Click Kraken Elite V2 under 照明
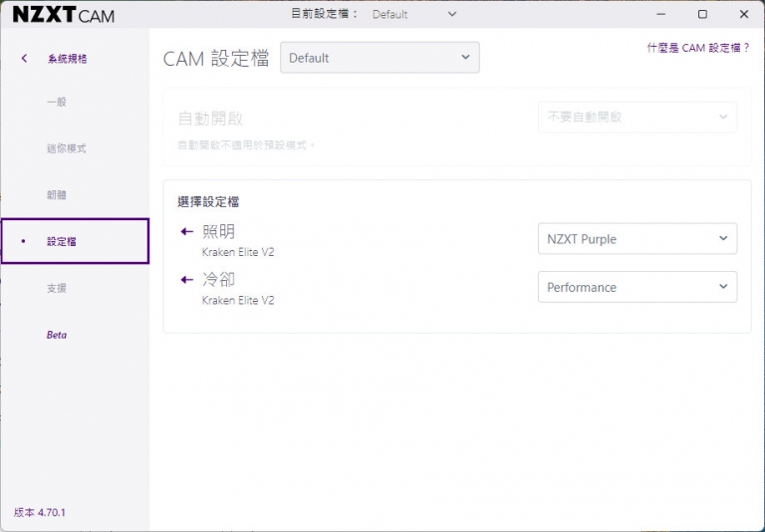 click(238, 252)
